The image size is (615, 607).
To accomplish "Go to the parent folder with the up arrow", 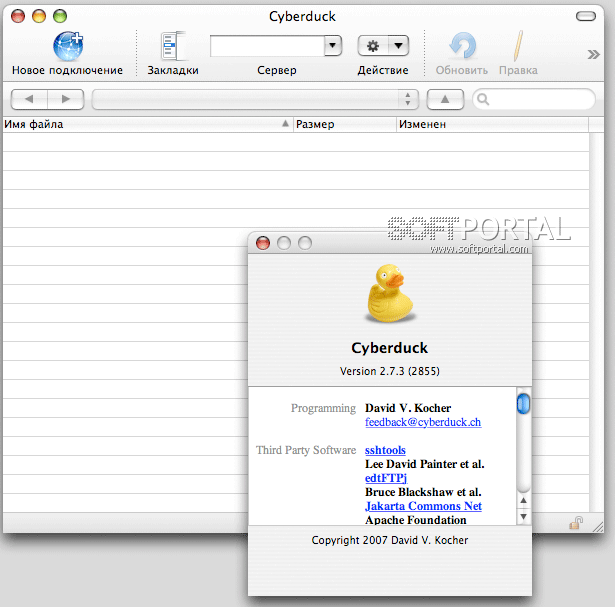I will pos(445,99).
